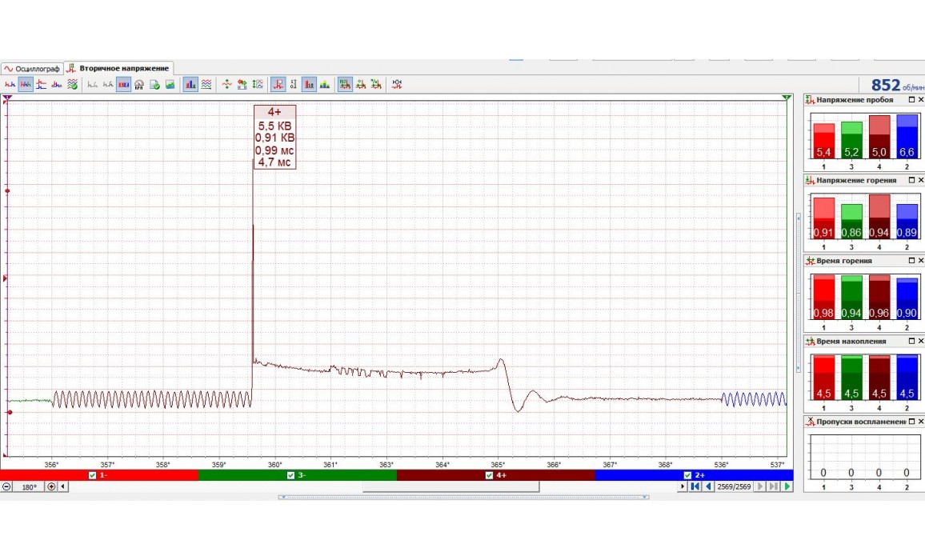This screenshot has height=560, width=925.
Task: Click the stacked wavy lines toolbar icon
Action: tap(206, 84)
